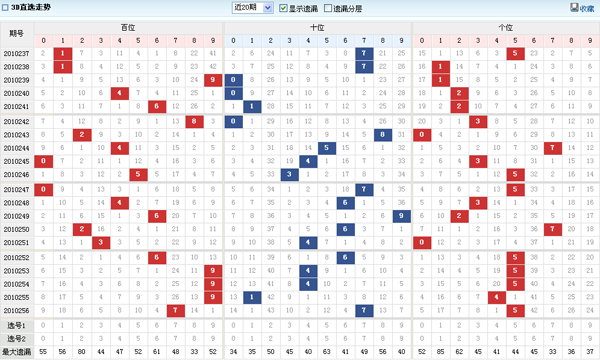Click the 收藏 link text
The width and height of the screenshot is (600, 360).
[x=587, y=8]
